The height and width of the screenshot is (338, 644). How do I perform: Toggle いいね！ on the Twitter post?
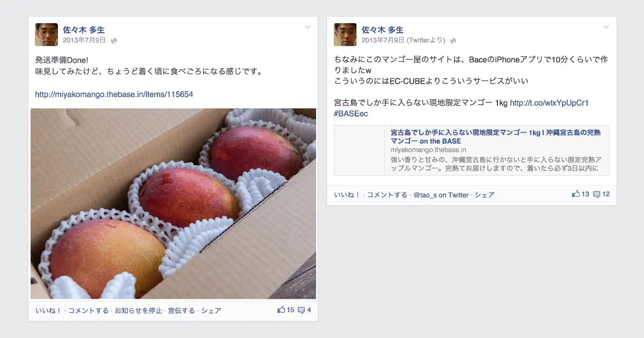[x=347, y=195]
